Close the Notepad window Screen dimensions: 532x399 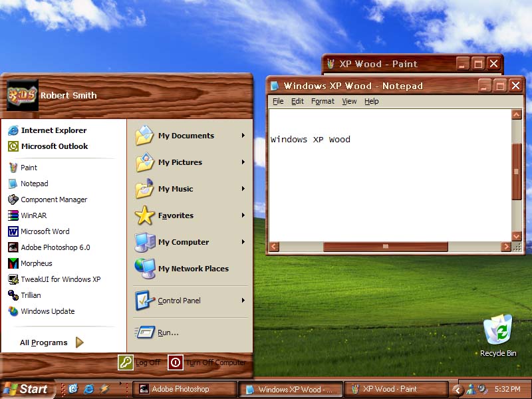(516, 86)
